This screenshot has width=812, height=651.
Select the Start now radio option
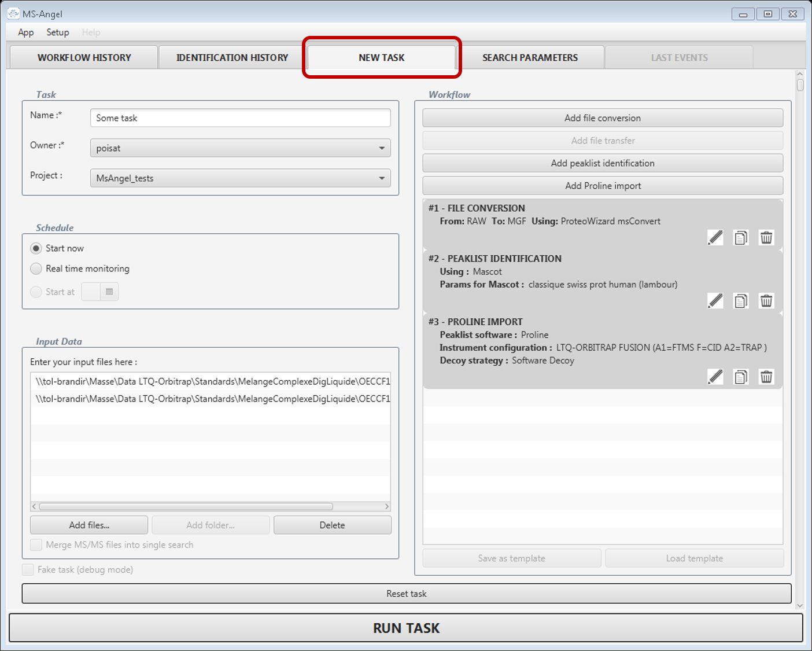pyautogui.click(x=36, y=248)
